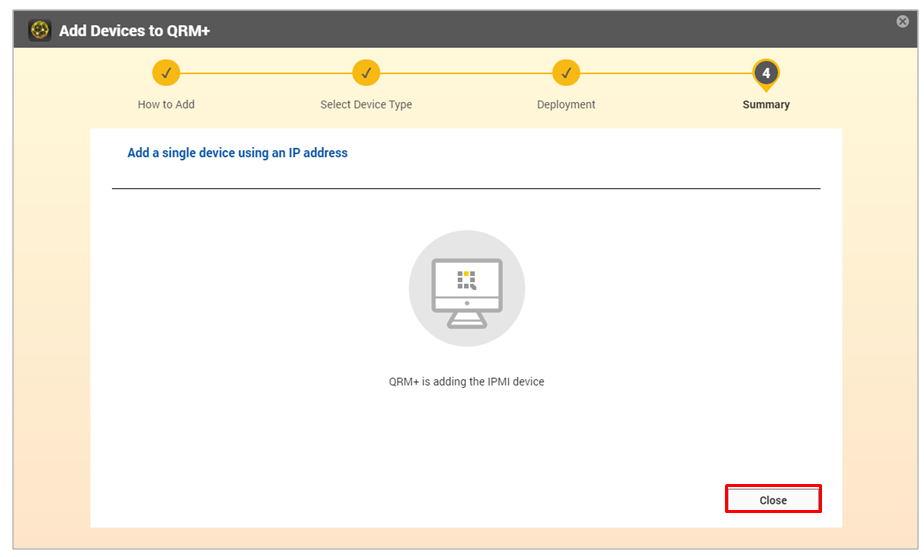Click the Deployment step label

566,104
